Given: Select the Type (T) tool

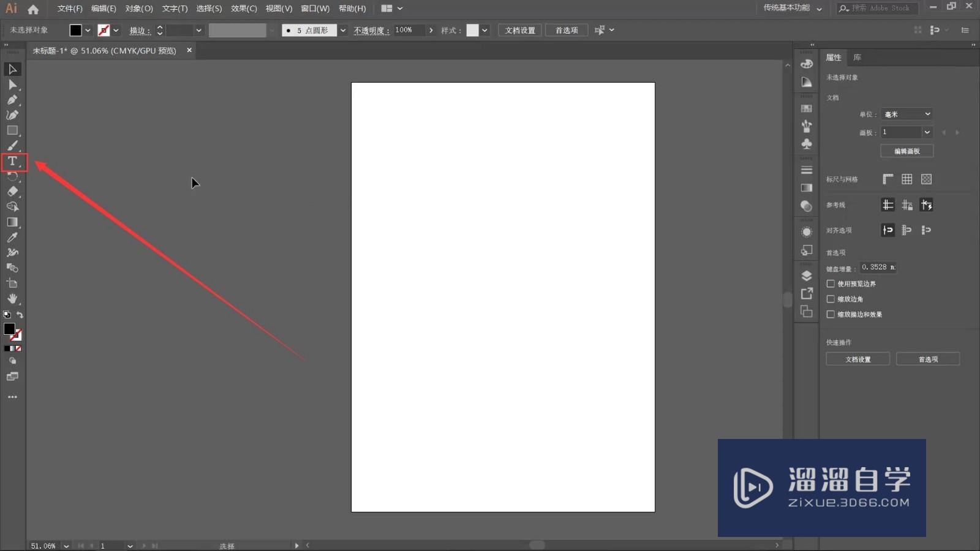Looking at the screenshot, I should point(12,162).
